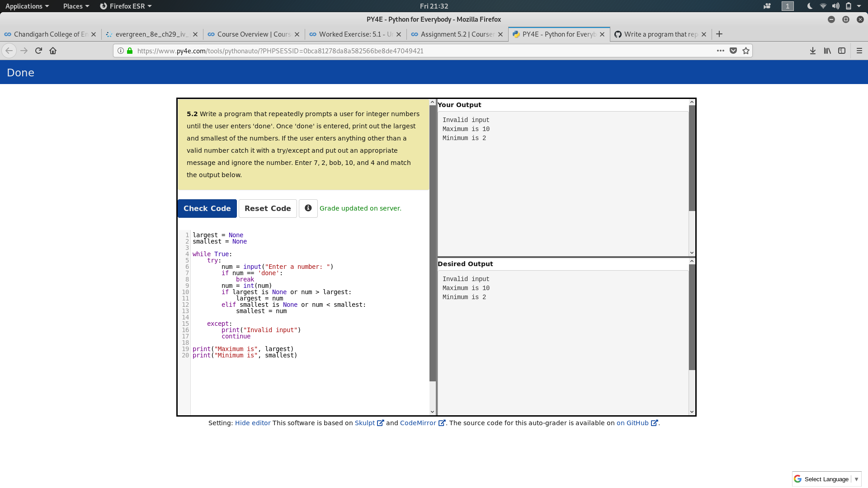Open the page actions ellipsis menu

(x=721, y=51)
